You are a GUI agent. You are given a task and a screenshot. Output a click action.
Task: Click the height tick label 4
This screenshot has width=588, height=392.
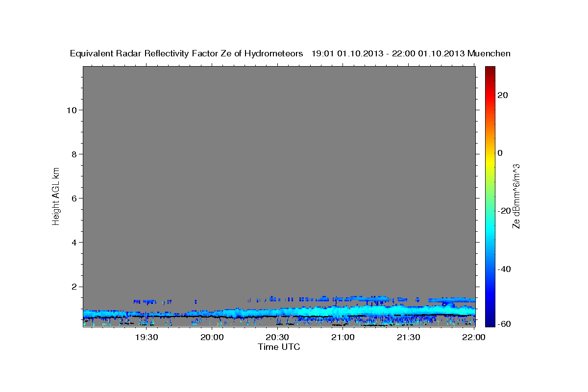pyautogui.click(x=74, y=243)
